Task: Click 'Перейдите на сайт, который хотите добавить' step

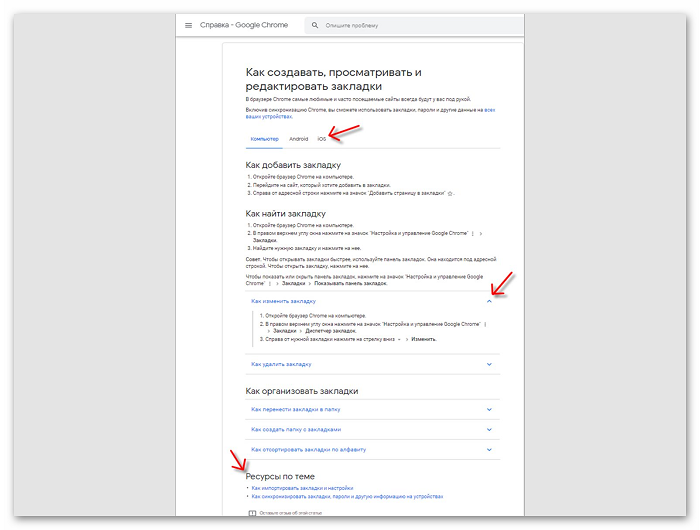Action: click(x=321, y=185)
